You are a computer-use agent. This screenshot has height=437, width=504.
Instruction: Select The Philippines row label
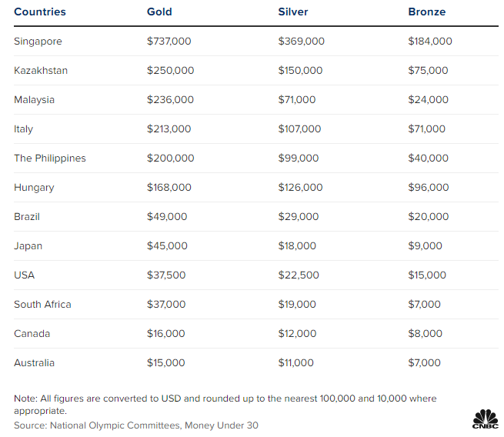click(50, 158)
